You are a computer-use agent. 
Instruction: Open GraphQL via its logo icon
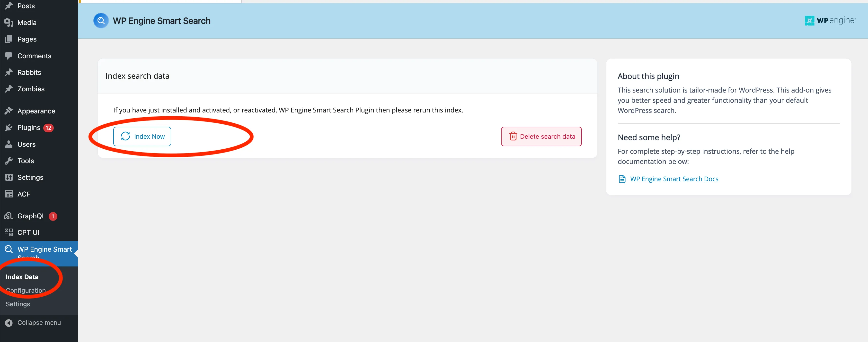[9, 216]
